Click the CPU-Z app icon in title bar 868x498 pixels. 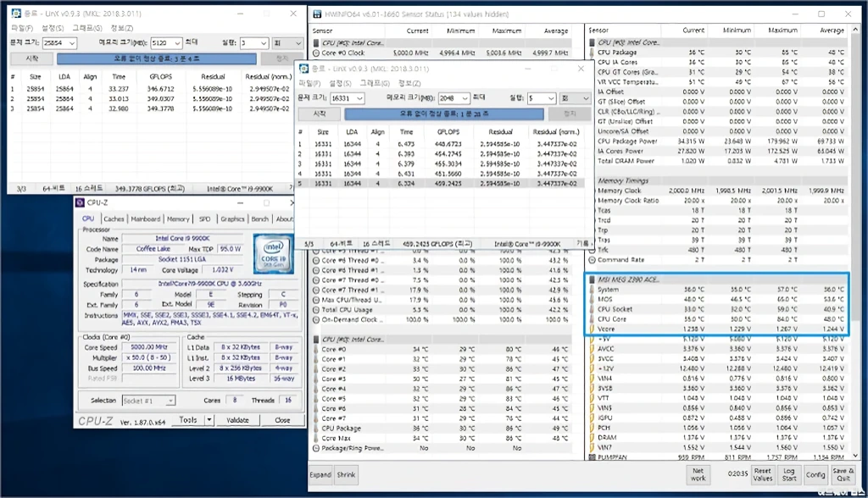coord(81,202)
